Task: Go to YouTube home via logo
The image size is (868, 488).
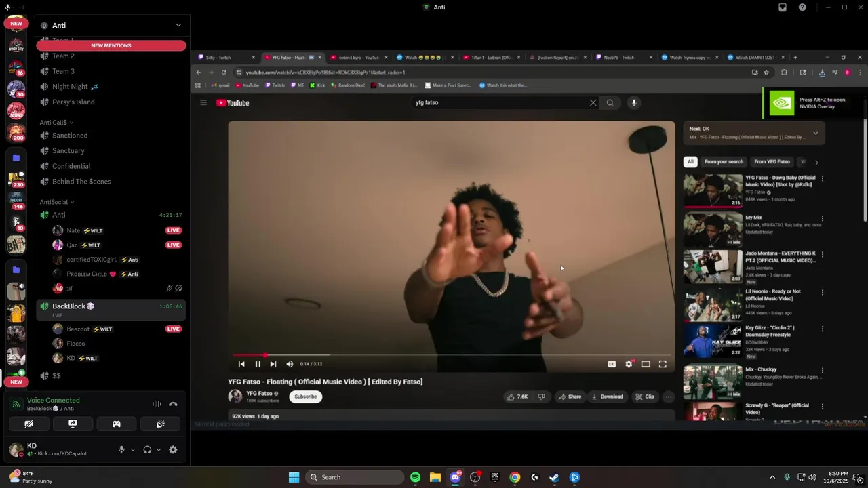Action: click(x=233, y=103)
